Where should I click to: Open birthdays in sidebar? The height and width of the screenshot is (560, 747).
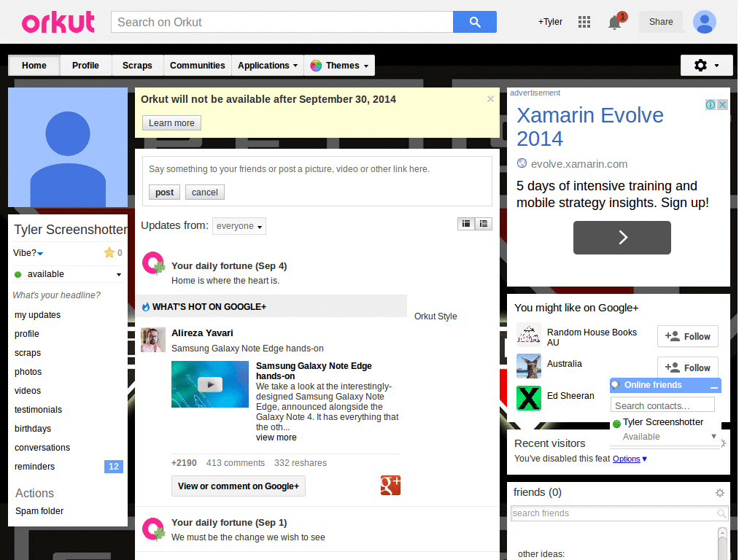[33, 429]
